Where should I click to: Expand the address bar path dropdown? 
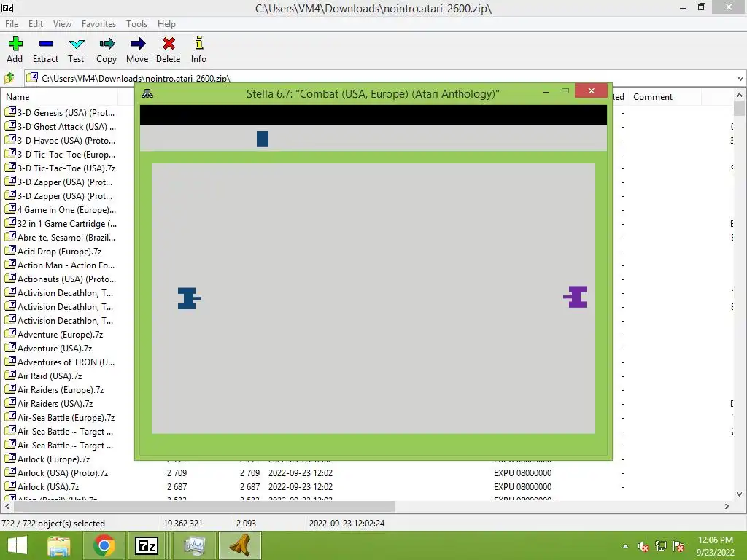click(740, 78)
